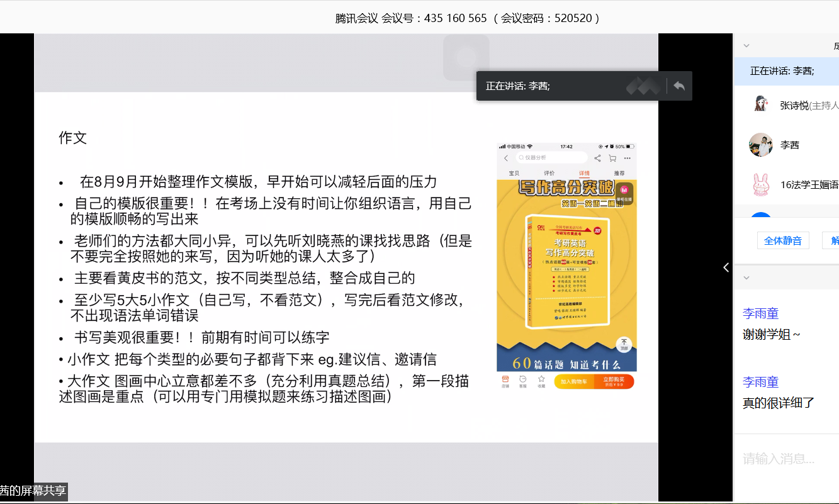839x504 pixels.
Task: Click the grey video thumbnail above the slide
Action: pos(466,57)
